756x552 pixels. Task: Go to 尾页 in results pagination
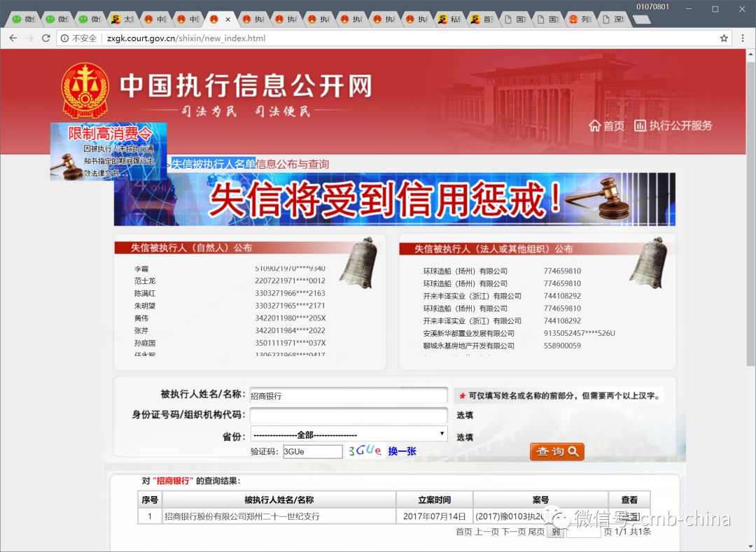(x=536, y=531)
